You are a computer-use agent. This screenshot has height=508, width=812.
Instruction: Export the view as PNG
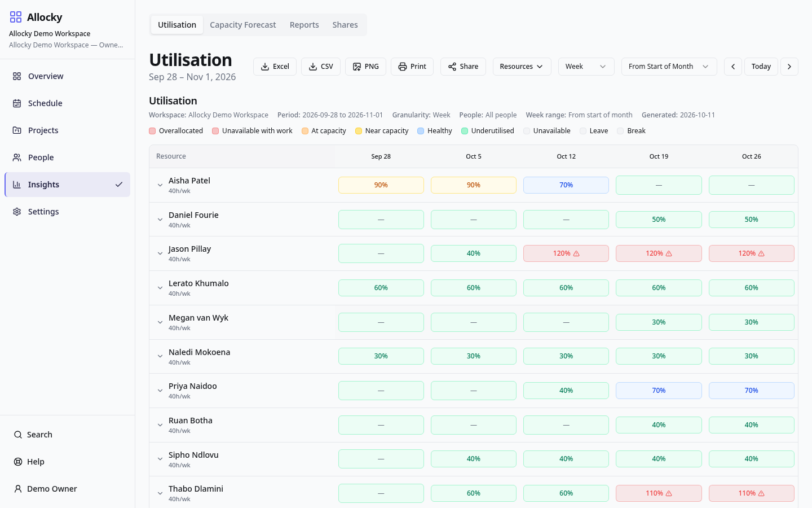tap(365, 67)
